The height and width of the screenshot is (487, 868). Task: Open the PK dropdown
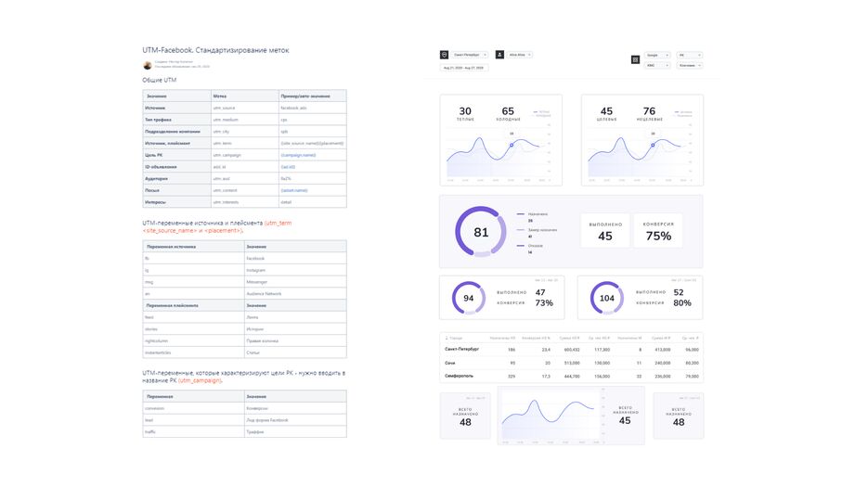(x=689, y=55)
